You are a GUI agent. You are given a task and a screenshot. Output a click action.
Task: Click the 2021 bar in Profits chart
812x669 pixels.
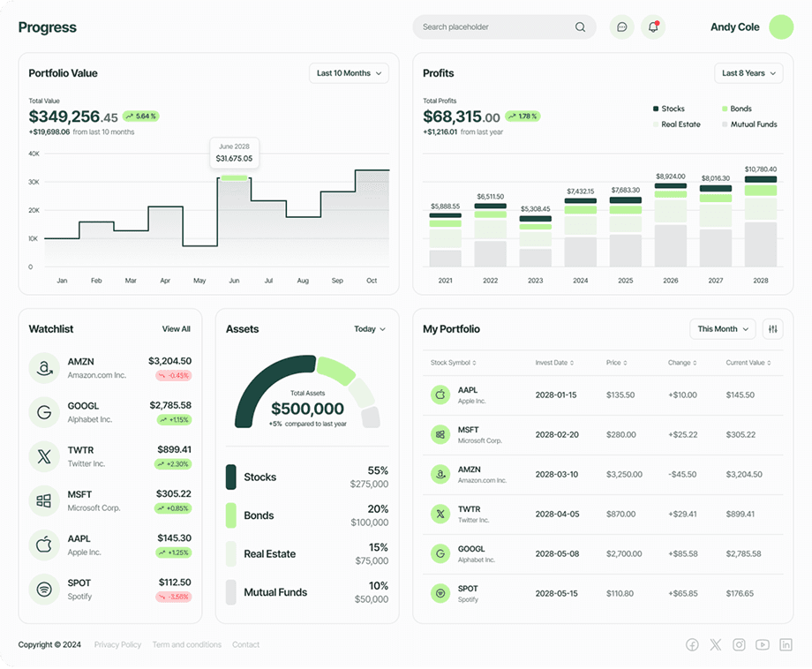tap(445, 240)
